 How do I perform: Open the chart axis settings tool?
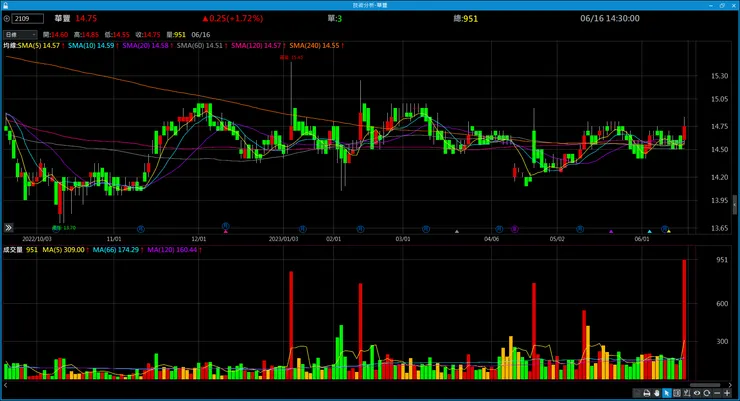coord(687,393)
